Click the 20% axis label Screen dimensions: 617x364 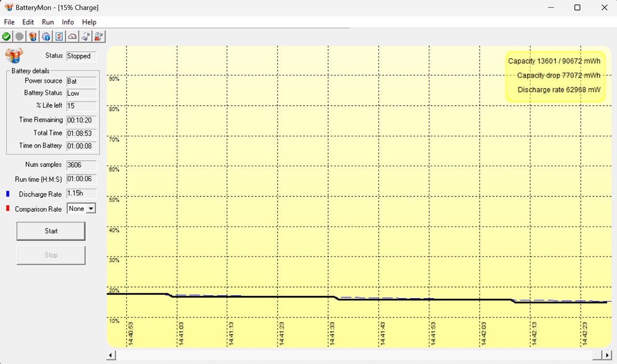[x=114, y=290]
